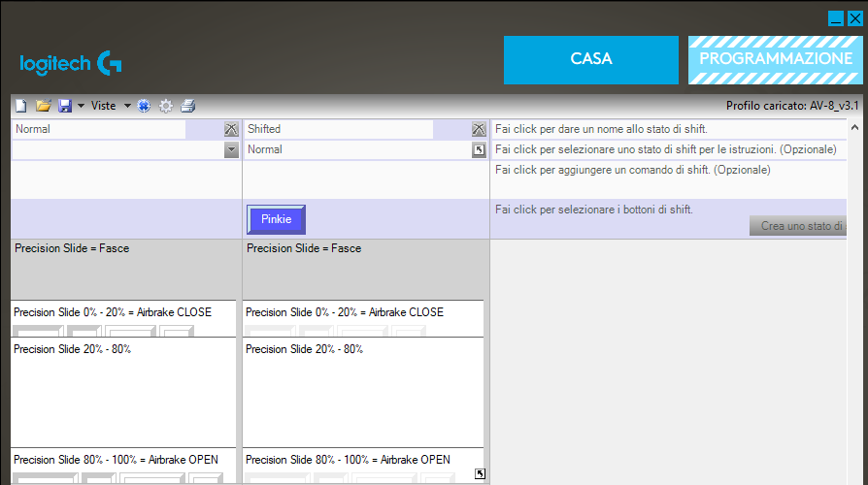Viewport: 868px width, 485px height.
Task: Open a profile using the folder icon
Action: pos(43,106)
